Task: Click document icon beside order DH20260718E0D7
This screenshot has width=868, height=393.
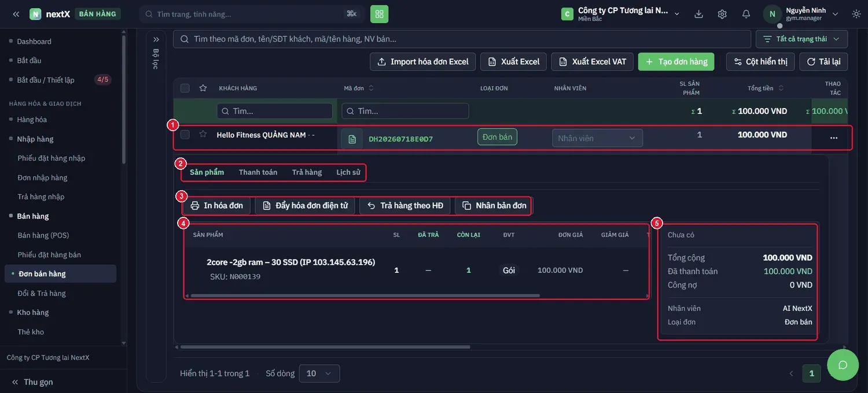Action: click(x=352, y=139)
